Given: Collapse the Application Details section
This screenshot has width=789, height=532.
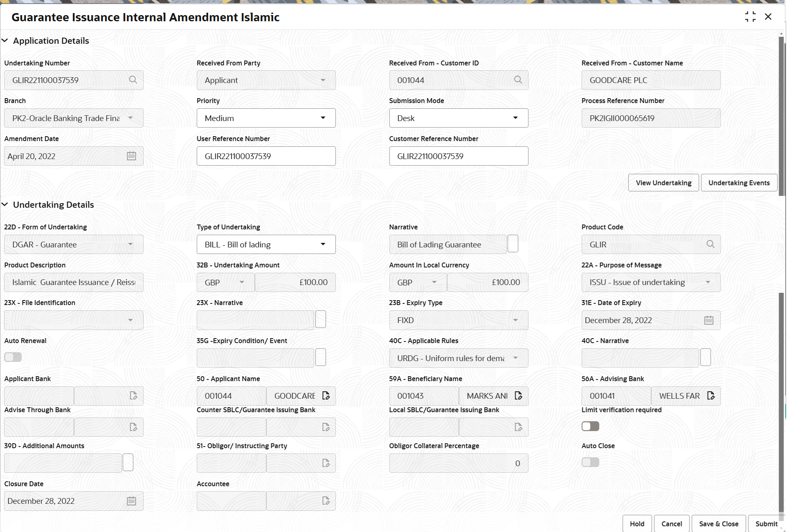Looking at the screenshot, I should point(5,40).
